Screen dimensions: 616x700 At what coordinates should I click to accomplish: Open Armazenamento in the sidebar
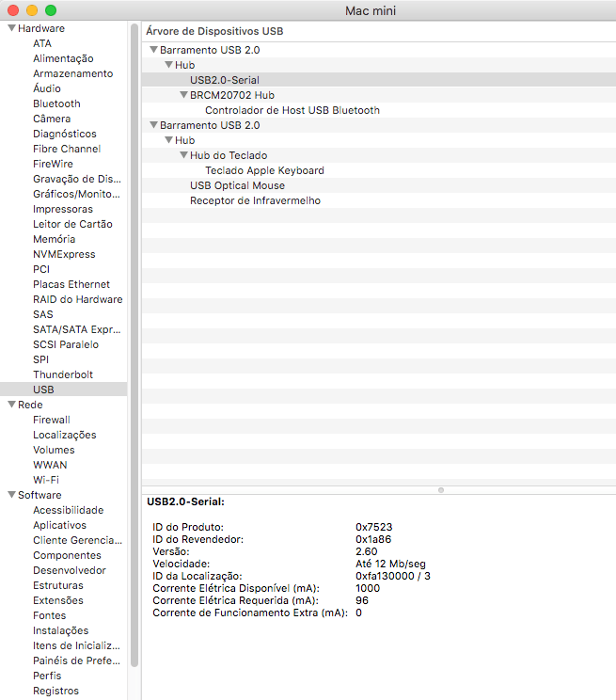coord(72,73)
